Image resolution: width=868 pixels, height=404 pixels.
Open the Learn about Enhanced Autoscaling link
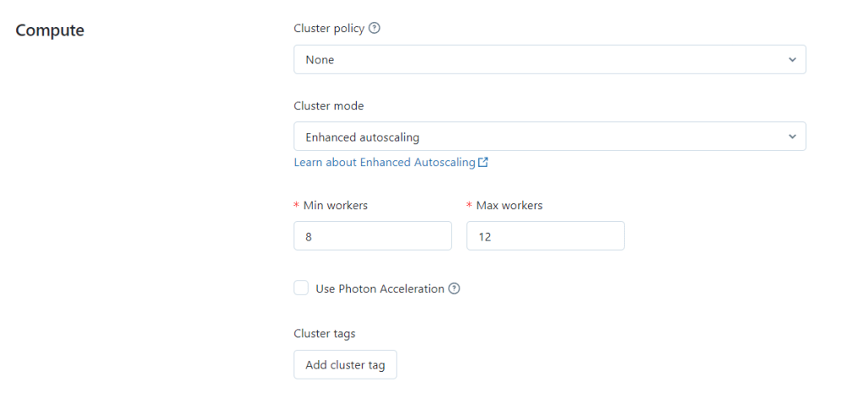point(384,162)
